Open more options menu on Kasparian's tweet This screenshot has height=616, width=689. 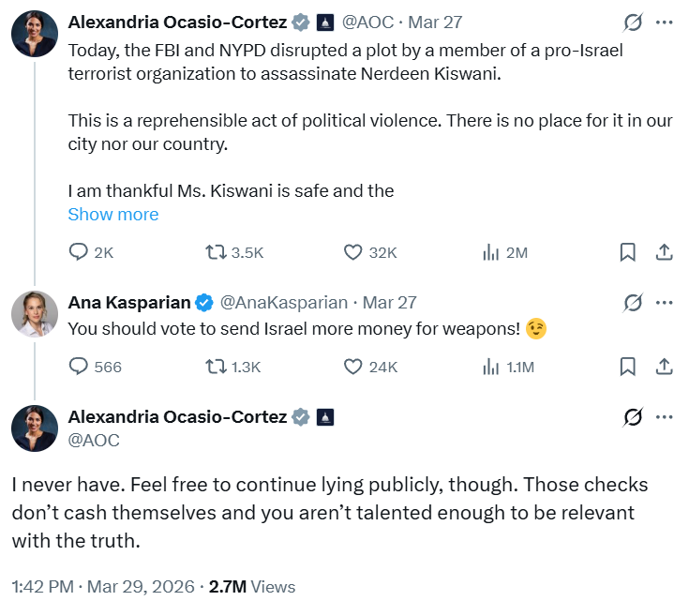pos(664,302)
